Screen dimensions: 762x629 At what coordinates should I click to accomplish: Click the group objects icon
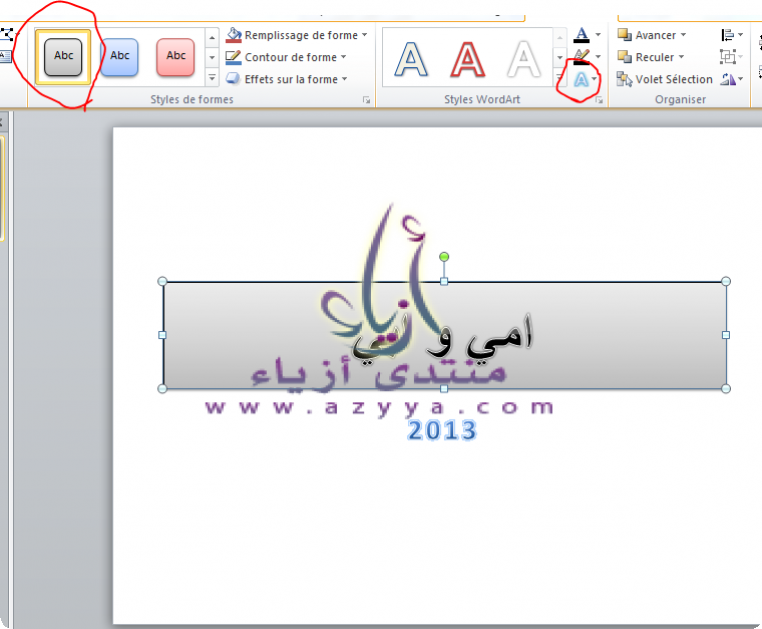point(729,57)
